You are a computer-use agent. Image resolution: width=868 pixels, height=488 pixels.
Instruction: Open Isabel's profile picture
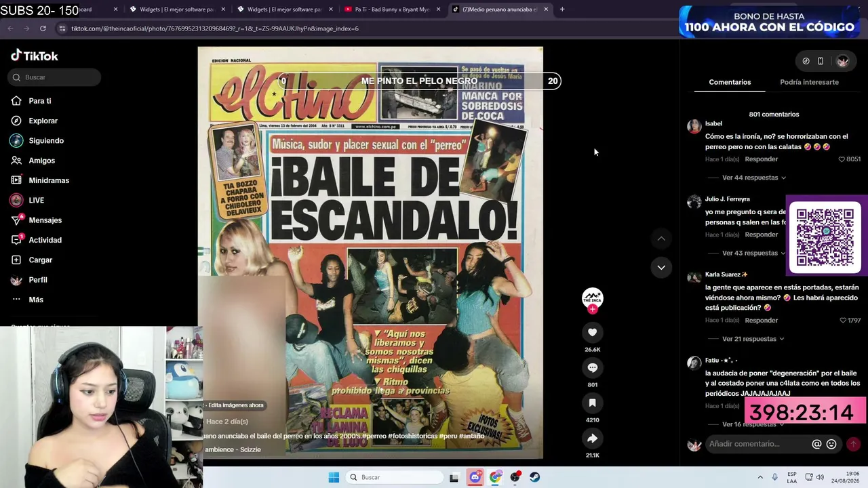click(x=694, y=127)
